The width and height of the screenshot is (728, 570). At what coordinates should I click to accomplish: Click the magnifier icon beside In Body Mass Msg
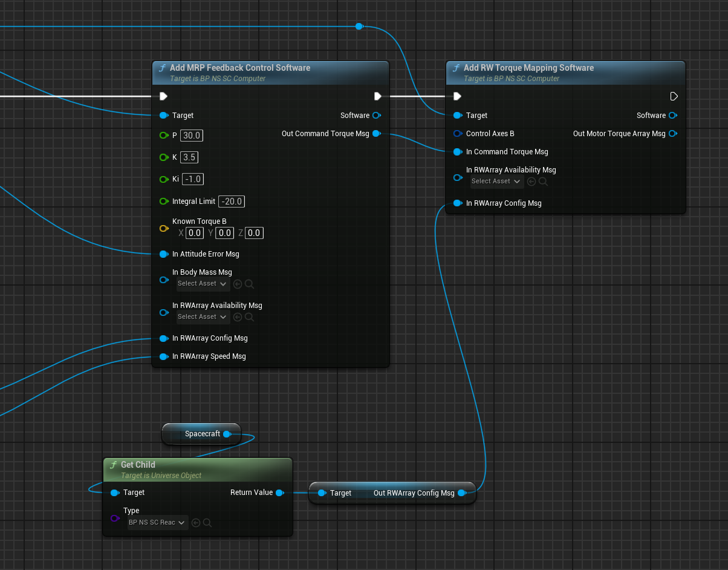pos(249,284)
